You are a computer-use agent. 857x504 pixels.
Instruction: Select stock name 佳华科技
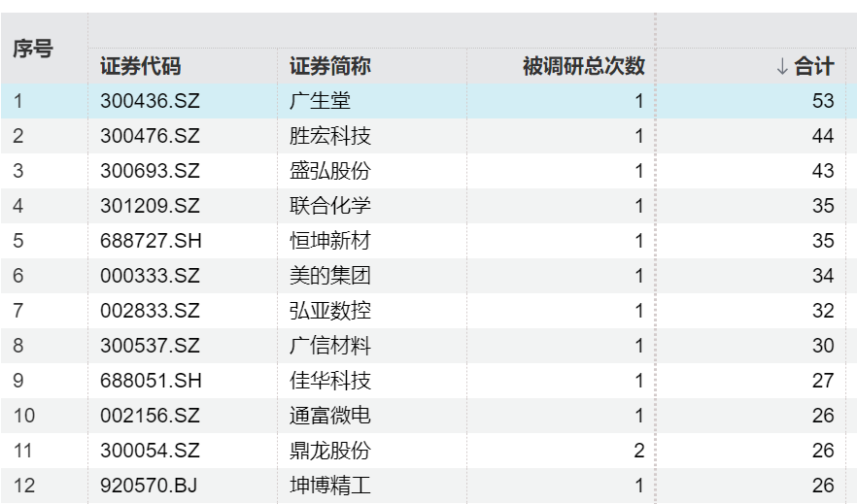pos(330,381)
